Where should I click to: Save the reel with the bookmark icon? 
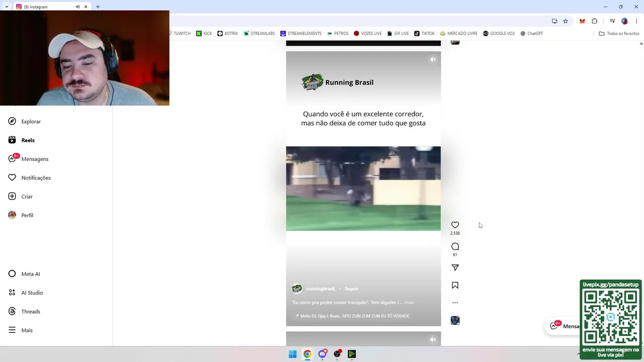coord(455,285)
